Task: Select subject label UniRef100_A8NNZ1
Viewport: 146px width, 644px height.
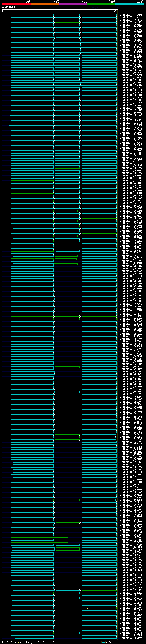Action: 131,366
